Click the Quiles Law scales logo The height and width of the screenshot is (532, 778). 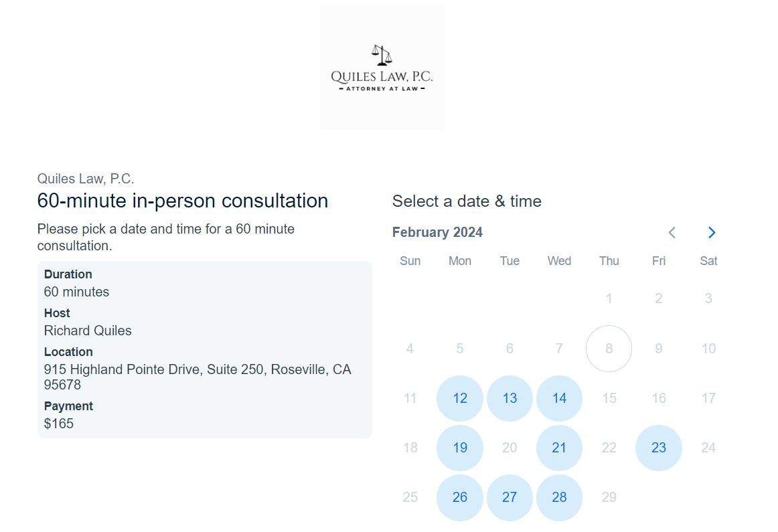pyautogui.click(x=382, y=68)
